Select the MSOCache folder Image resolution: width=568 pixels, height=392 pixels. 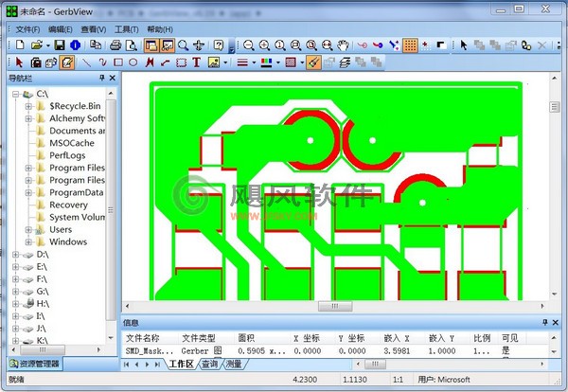[72, 143]
